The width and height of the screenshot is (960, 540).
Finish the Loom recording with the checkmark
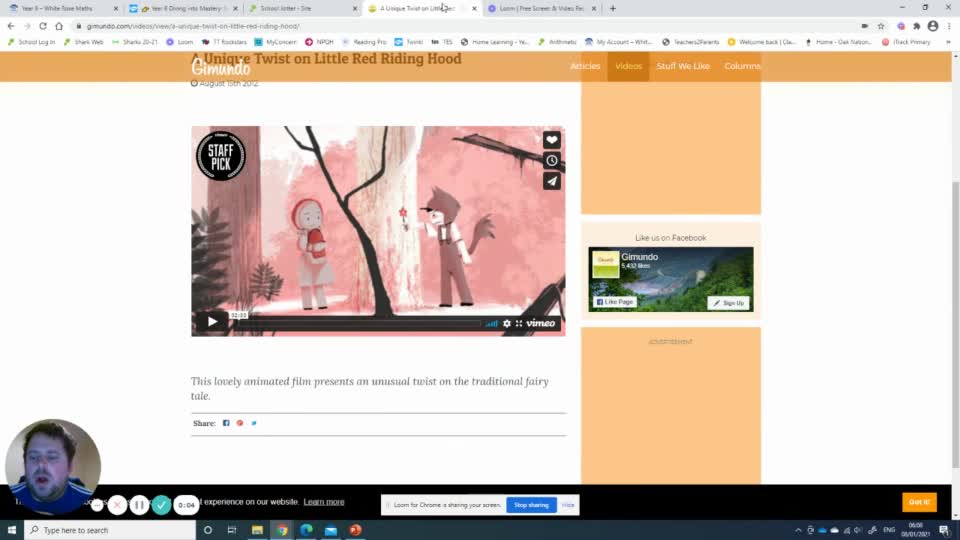[161, 505]
